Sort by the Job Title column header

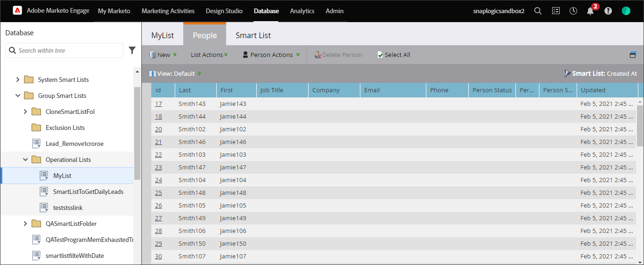282,90
